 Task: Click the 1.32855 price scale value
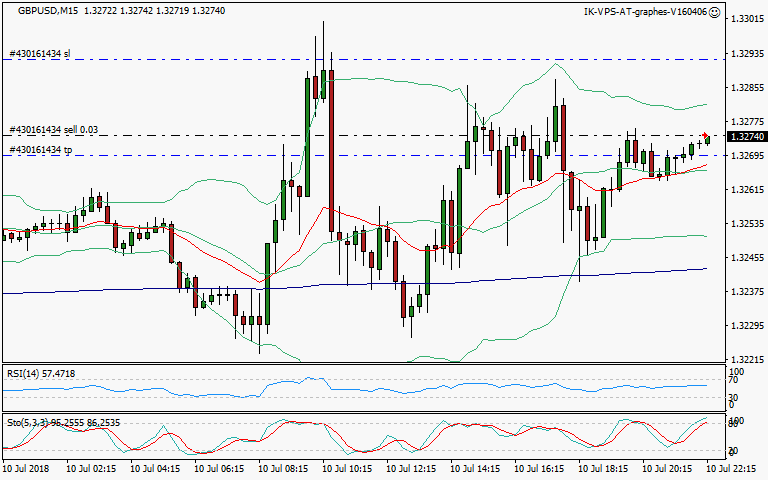(747, 88)
